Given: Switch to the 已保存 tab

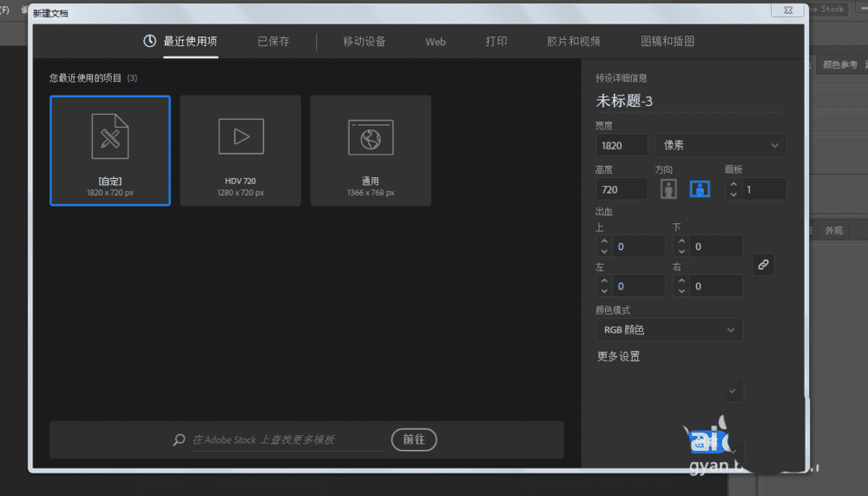Looking at the screenshot, I should pos(273,42).
